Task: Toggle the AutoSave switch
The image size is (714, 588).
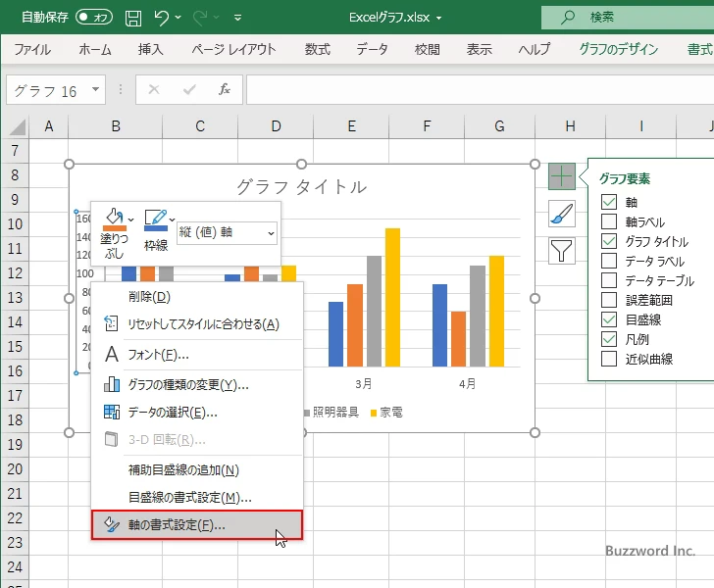Action: pyautogui.click(x=94, y=18)
